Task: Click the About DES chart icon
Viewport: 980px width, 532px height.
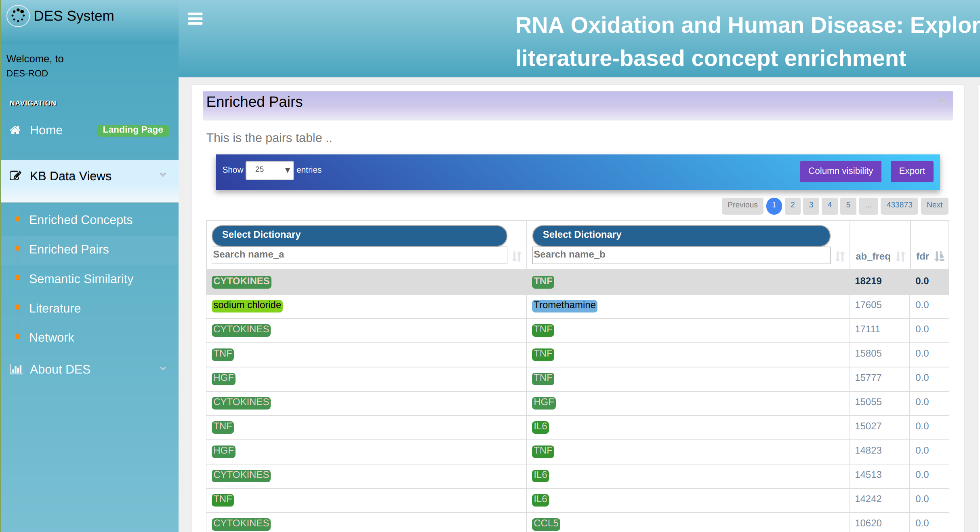Action: coord(16,369)
